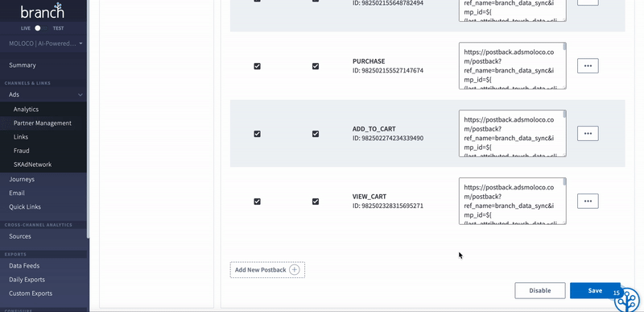644x312 pixels.
Task: Open the three-dots menu for VIEW_CART postback
Action: (588, 201)
